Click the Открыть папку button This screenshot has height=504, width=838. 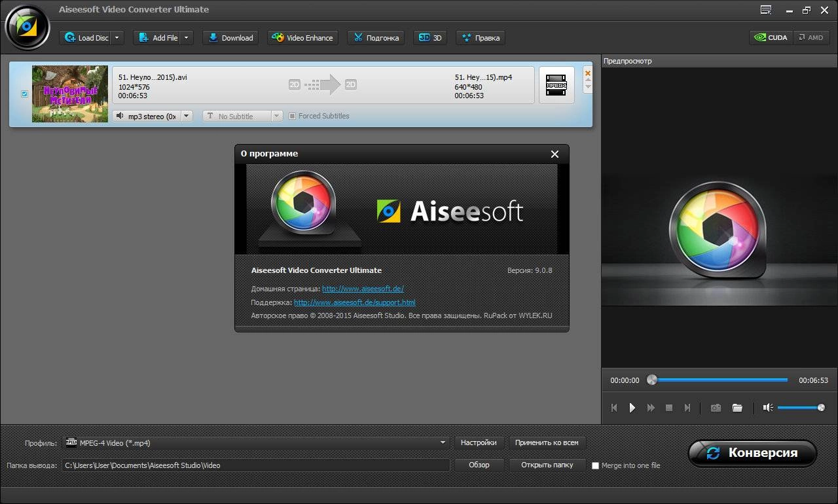coord(547,465)
